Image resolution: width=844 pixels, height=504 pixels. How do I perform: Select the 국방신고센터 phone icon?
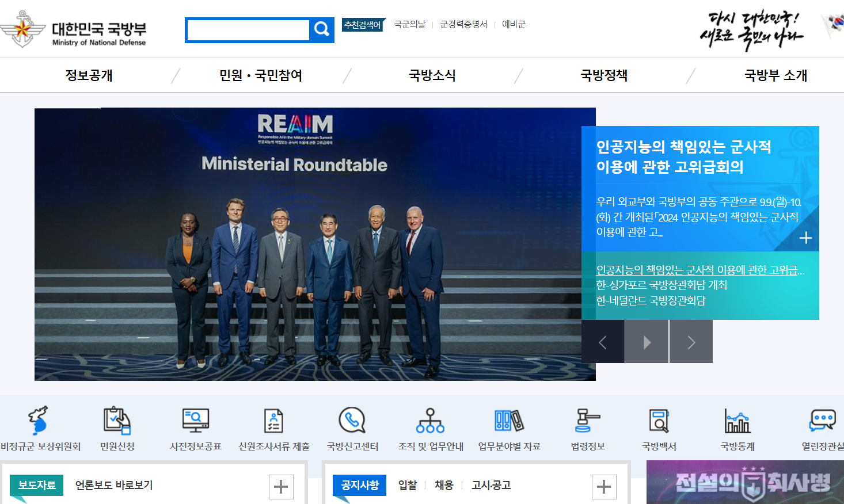click(x=352, y=421)
